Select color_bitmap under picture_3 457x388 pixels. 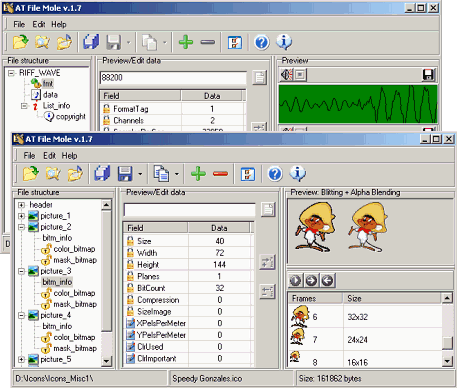pyautogui.click(x=74, y=293)
